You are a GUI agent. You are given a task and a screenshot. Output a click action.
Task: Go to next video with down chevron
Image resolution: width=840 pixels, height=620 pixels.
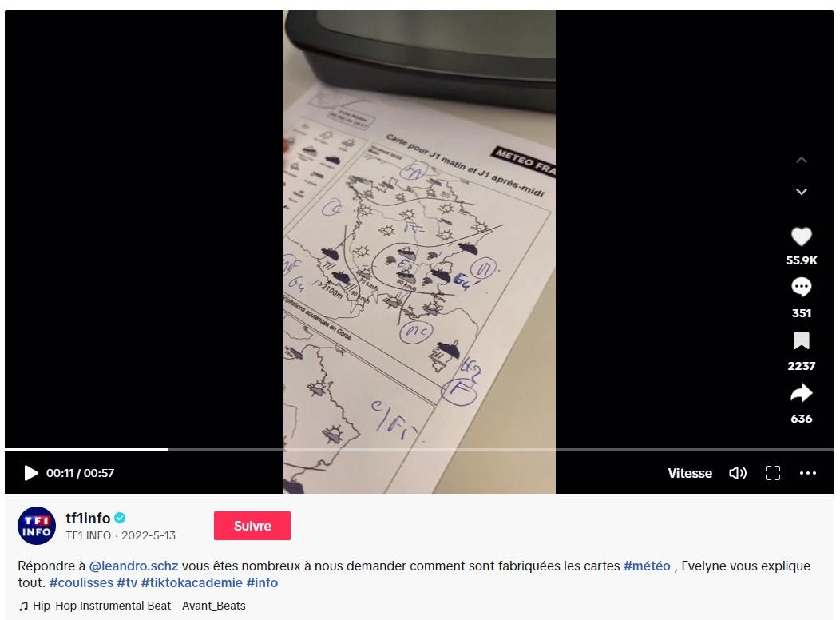(802, 191)
